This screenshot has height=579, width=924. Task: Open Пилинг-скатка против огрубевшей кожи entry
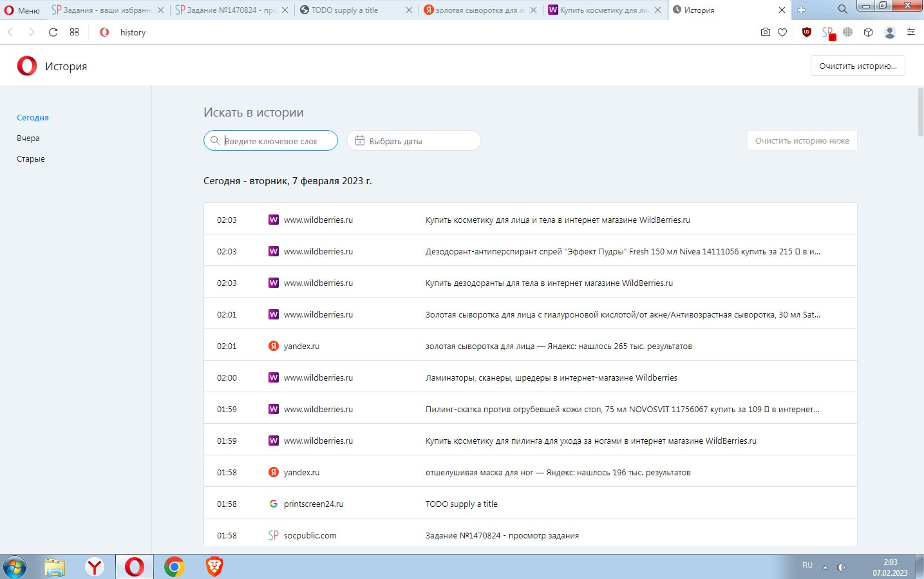(530, 408)
